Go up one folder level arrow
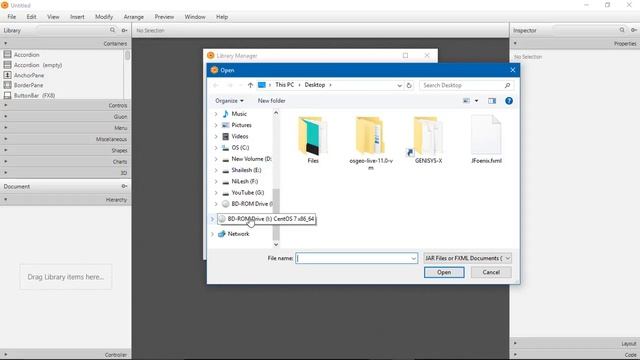The width and height of the screenshot is (640, 360). click(250, 85)
